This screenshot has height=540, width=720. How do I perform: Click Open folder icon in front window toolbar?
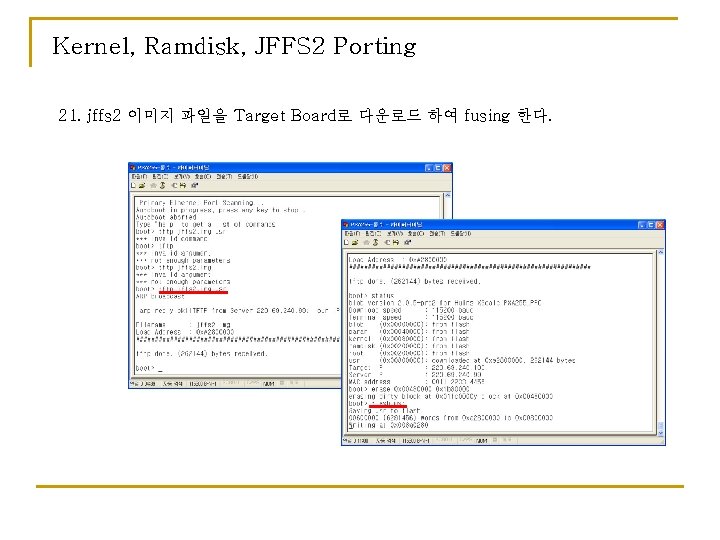click(x=355, y=242)
